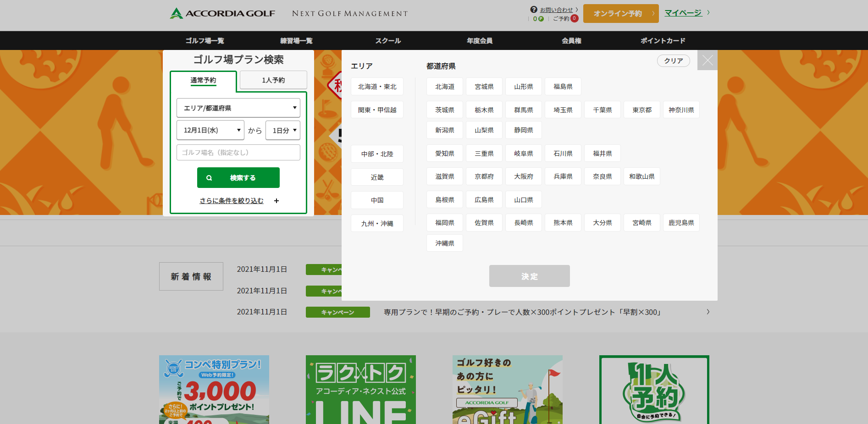Open the エリア/都道府県 dropdown

(238, 108)
